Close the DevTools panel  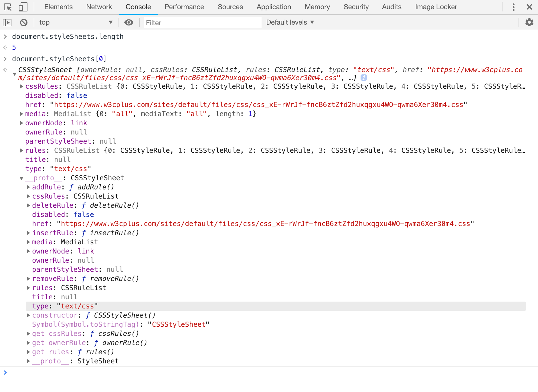coord(529,7)
